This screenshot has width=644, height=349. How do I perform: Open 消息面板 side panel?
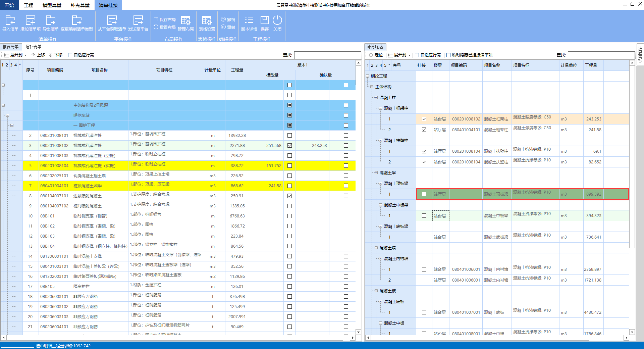(640, 54)
